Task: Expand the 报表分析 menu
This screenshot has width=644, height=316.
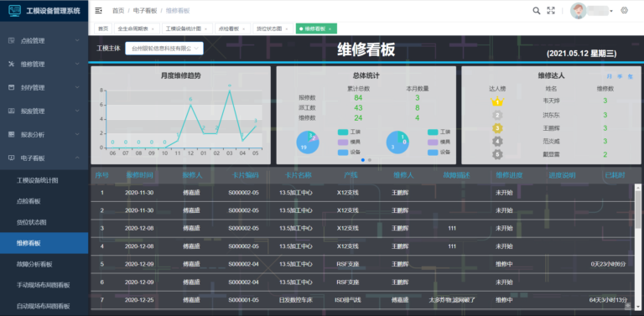Action: (x=77, y=134)
